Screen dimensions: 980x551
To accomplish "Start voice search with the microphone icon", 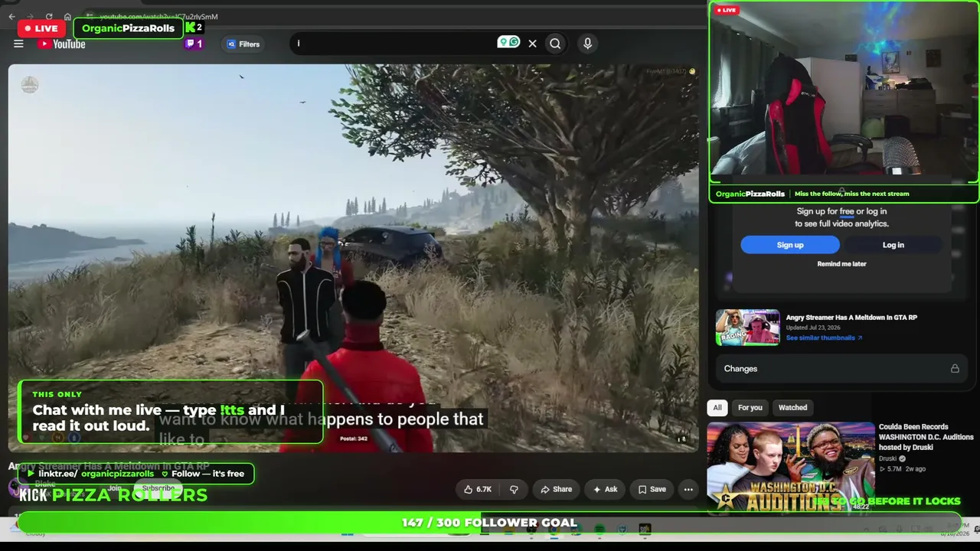I will (x=587, y=44).
